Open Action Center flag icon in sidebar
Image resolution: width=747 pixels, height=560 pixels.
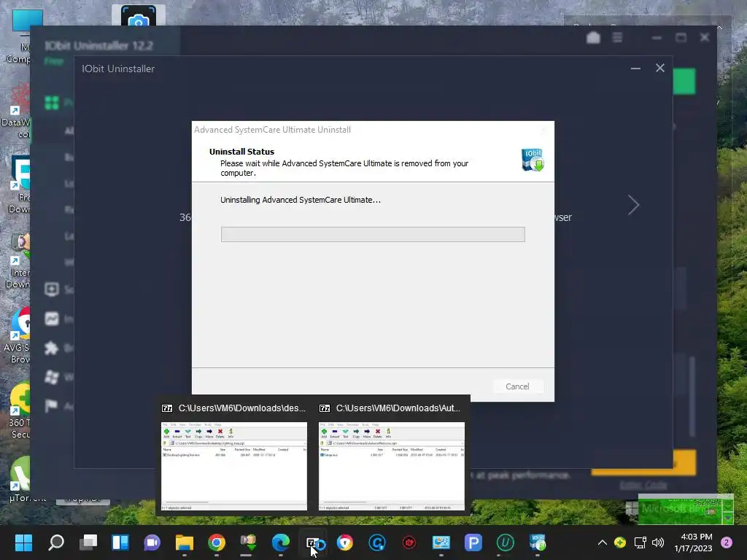(52, 405)
